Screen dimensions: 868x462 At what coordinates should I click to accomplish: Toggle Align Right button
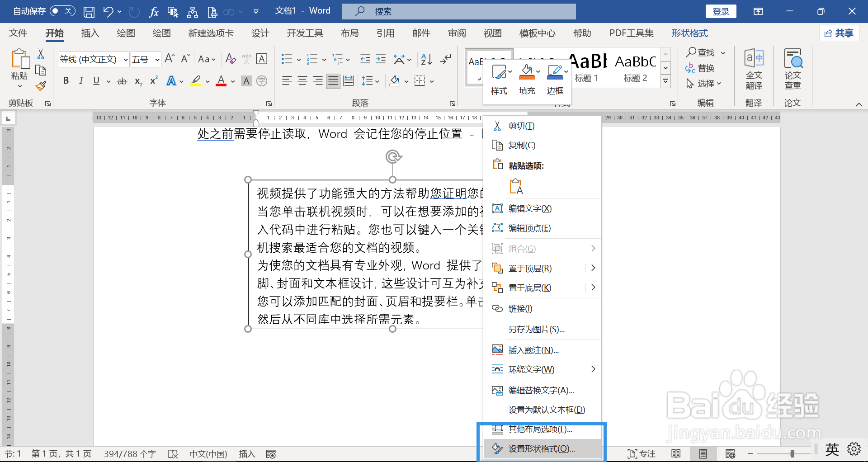coord(318,81)
